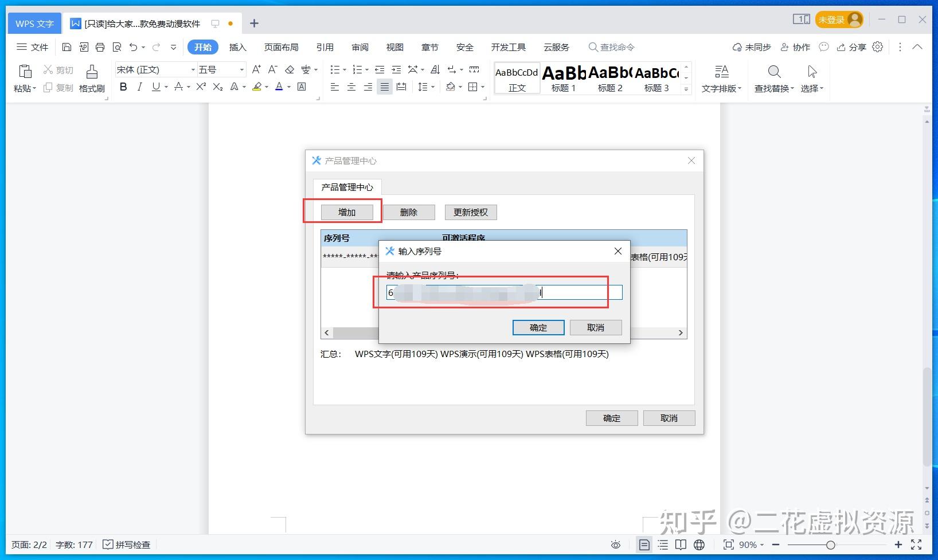The height and width of the screenshot is (560, 938).
Task: Select the Format Painter (格式刷) tool
Action: coord(92,78)
